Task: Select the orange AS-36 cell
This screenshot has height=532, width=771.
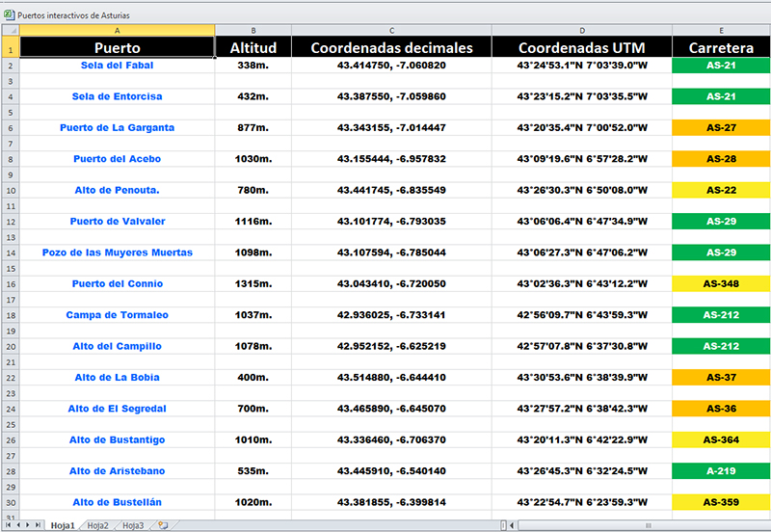Action: coord(721,409)
